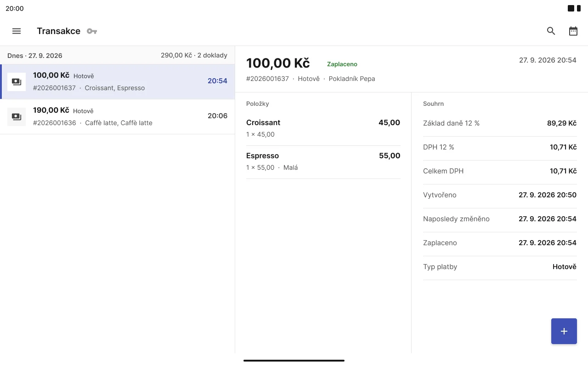Select transaction #2026001636 Caffè latte
This screenshot has width=588, height=368.
point(118,117)
